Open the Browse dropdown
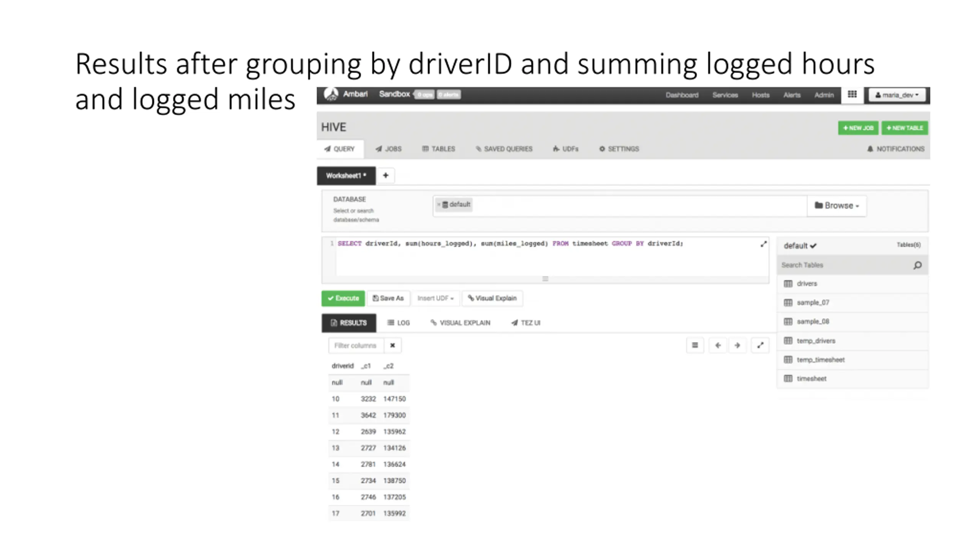The image size is (980, 551). [x=837, y=206]
